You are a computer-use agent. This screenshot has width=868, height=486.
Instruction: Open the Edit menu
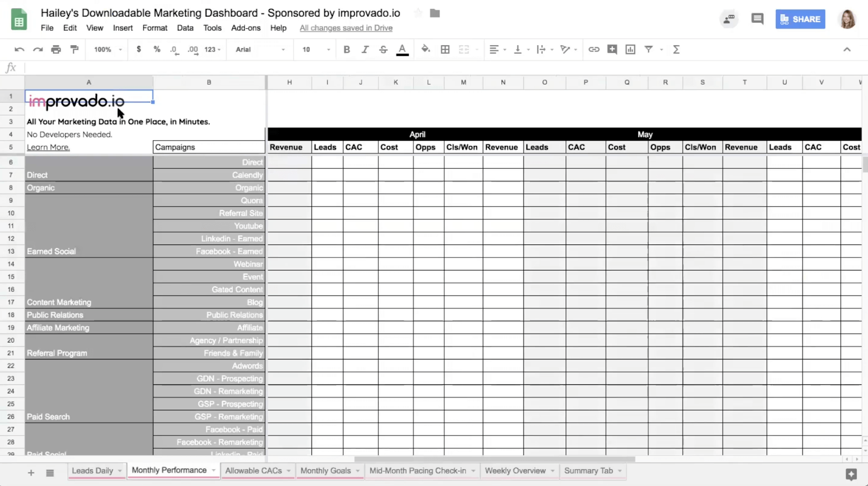click(x=70, y=28)
